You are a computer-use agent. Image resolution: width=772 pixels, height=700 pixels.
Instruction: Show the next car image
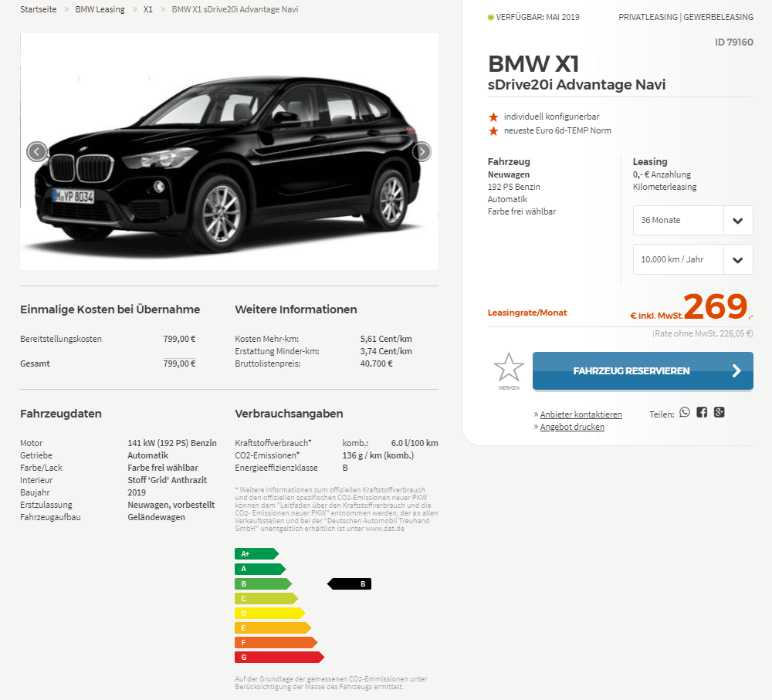click(422, 151)
